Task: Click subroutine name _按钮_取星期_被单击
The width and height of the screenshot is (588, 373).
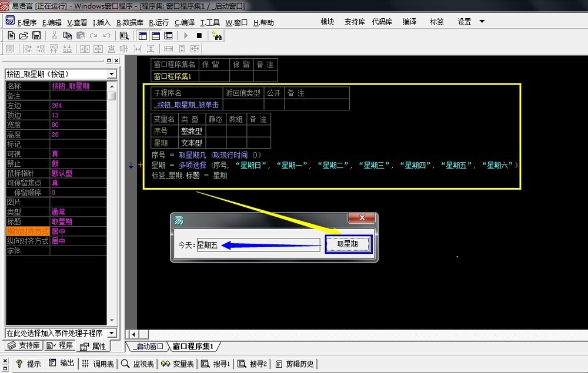Action: (x=186, y=105)
